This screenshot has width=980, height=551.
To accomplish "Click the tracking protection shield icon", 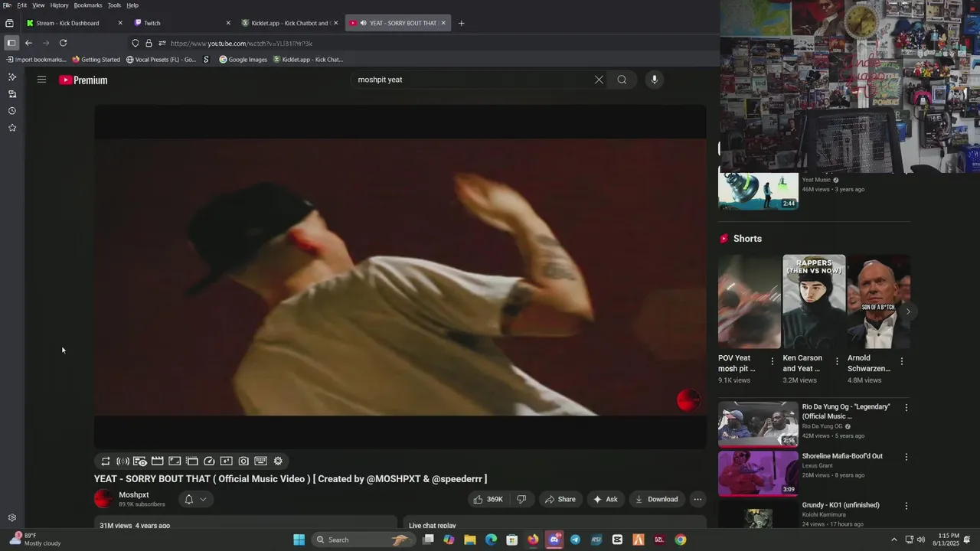I will (136, 43).
